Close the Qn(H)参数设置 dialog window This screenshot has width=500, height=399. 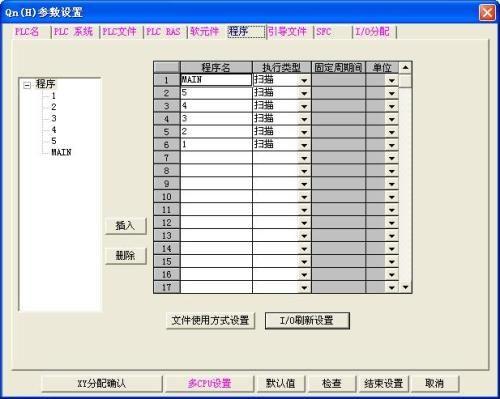coord(487,13)
